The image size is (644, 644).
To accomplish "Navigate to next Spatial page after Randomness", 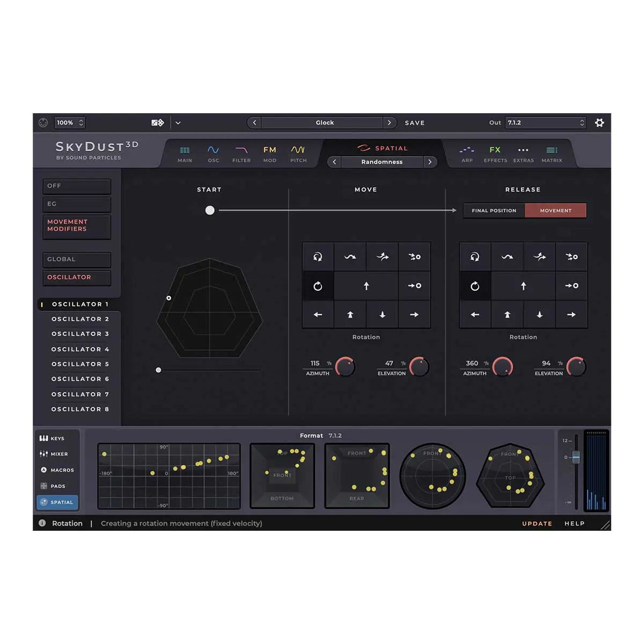I will coord(429,162).
